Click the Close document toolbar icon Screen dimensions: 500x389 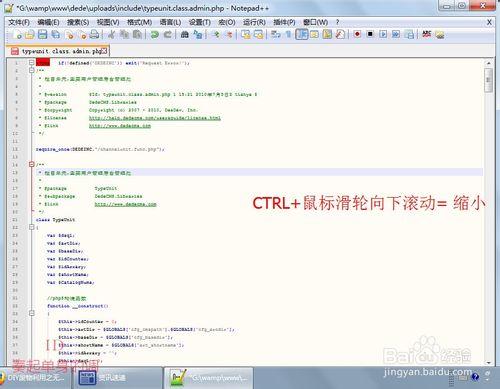(69, 34)
